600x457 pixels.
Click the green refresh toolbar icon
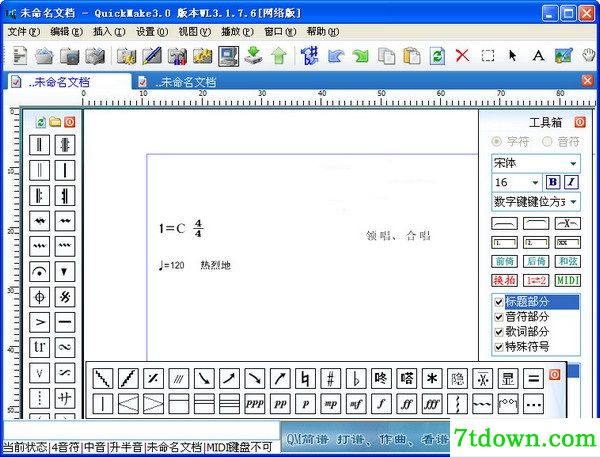[x=437, y=56]
